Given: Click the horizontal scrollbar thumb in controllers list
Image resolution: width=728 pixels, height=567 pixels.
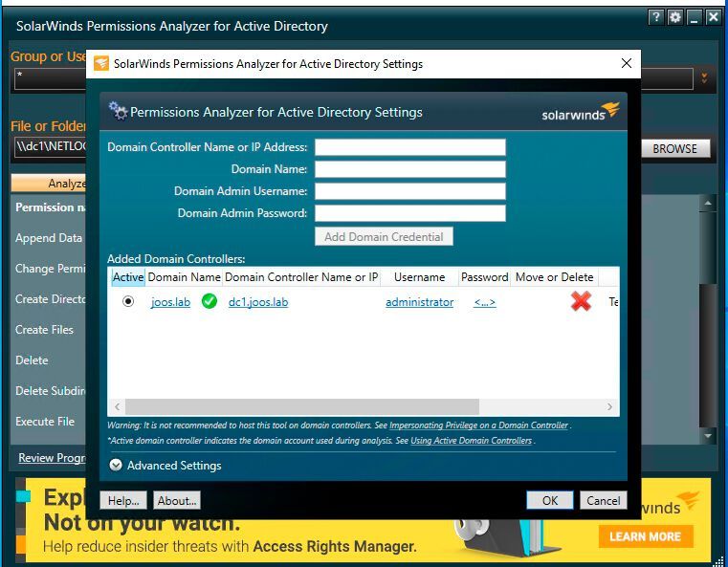Looking at the screenshot, I should [302, 407].
